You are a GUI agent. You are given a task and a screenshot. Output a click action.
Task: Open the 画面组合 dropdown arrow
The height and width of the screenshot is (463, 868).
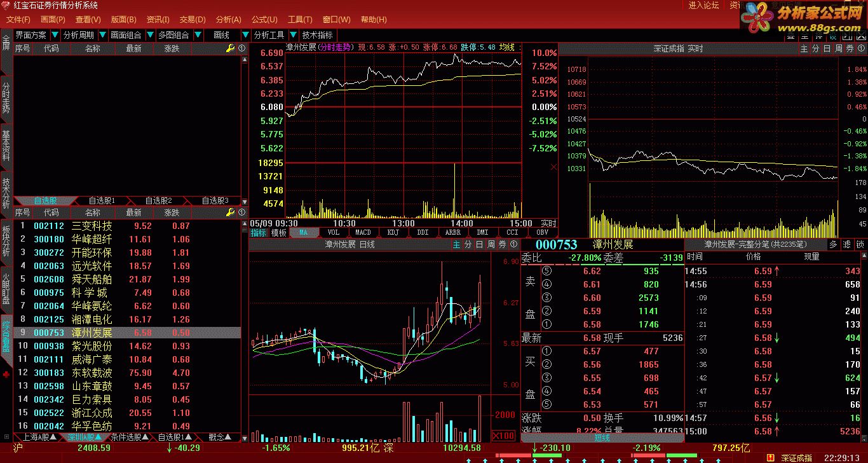point(150,35)
